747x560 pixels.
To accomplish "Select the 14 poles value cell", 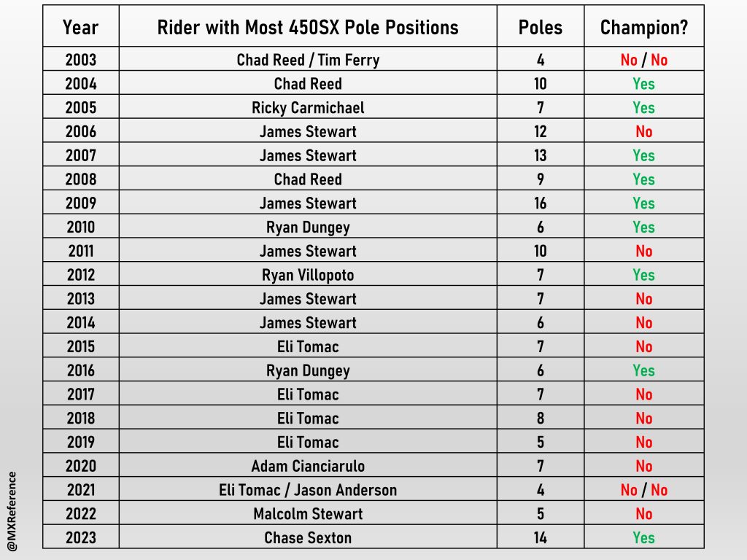I will [x=541, y=538].
